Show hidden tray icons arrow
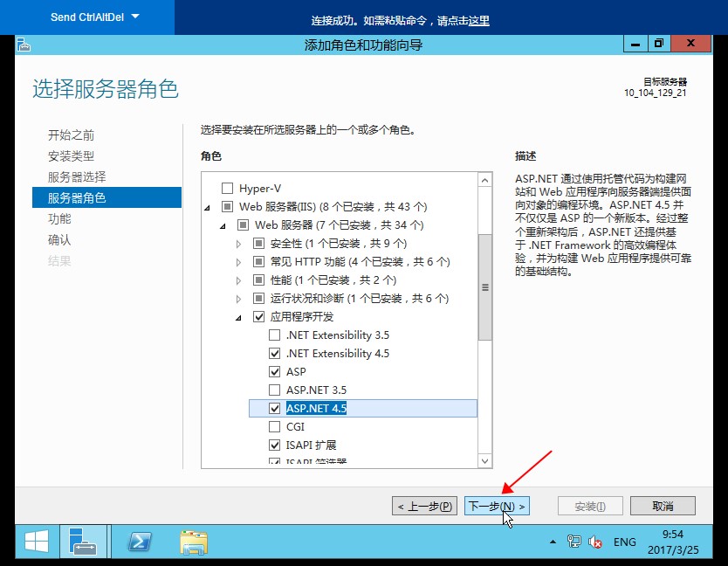 (553, 542)
